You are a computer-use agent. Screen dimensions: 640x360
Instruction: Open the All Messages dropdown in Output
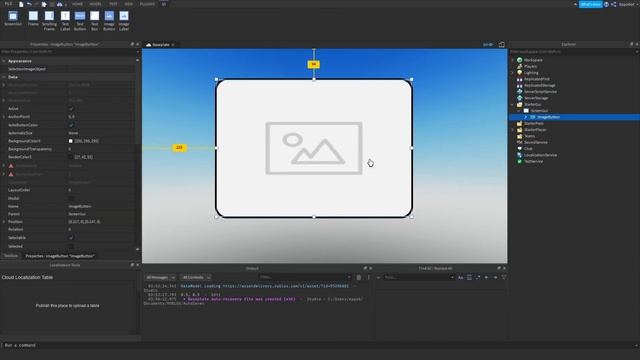tap(160, 277)
